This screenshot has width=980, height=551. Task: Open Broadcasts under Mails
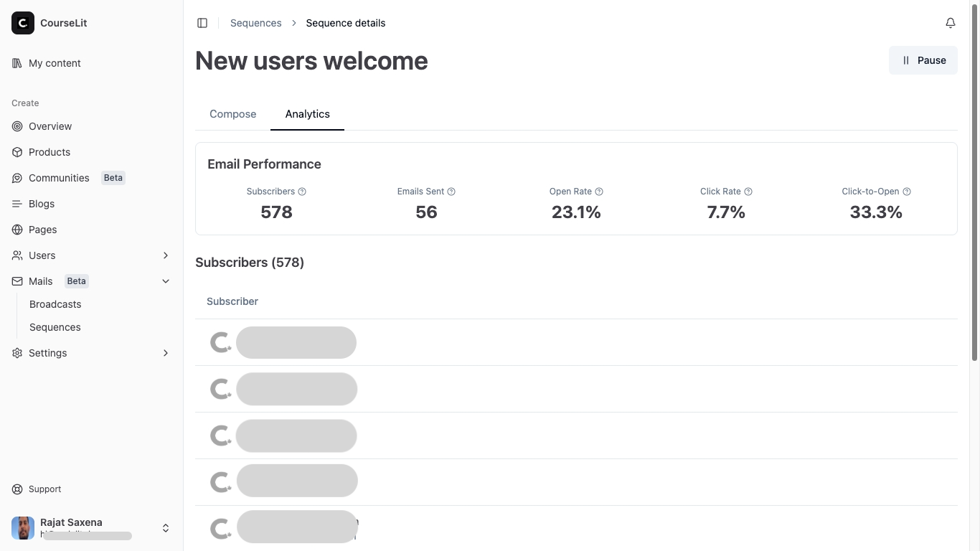pyautogui.click(x=55, y=304)
